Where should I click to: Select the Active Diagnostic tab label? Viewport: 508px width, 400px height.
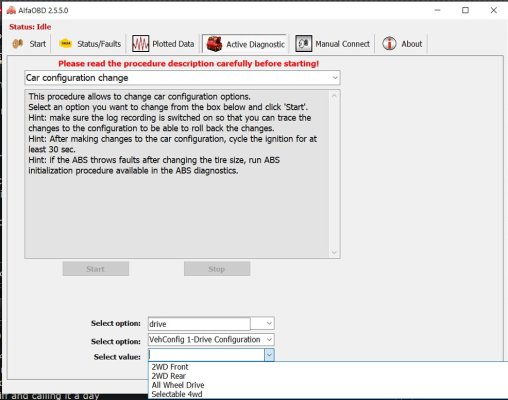(255, 44)
